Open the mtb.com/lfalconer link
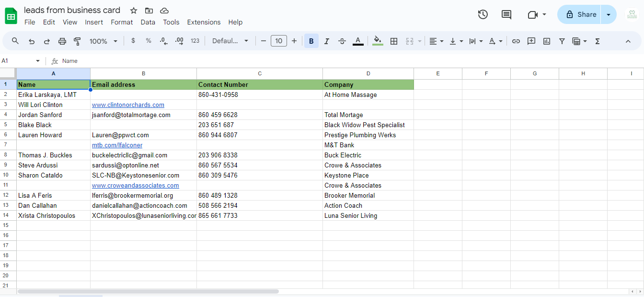 point(117,145)
